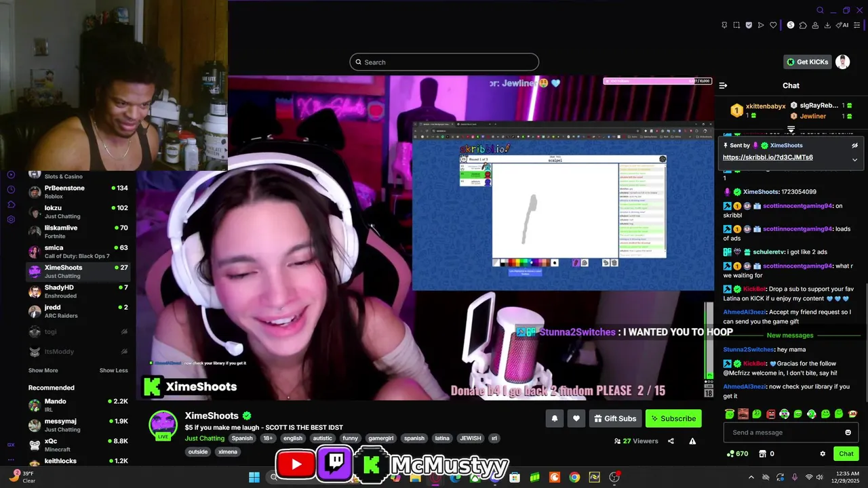Open the sidebar history clock icon
Viewport: 868px width, 488px height.
[x=11, y=190]
